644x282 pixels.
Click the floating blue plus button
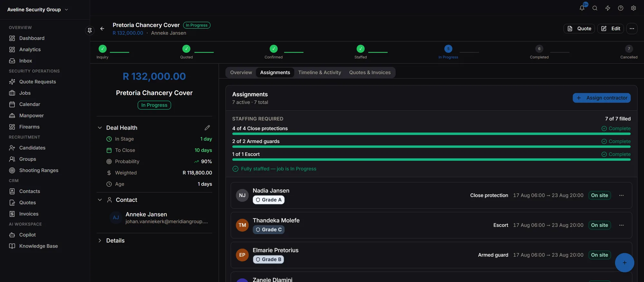[x=624, y=263]
